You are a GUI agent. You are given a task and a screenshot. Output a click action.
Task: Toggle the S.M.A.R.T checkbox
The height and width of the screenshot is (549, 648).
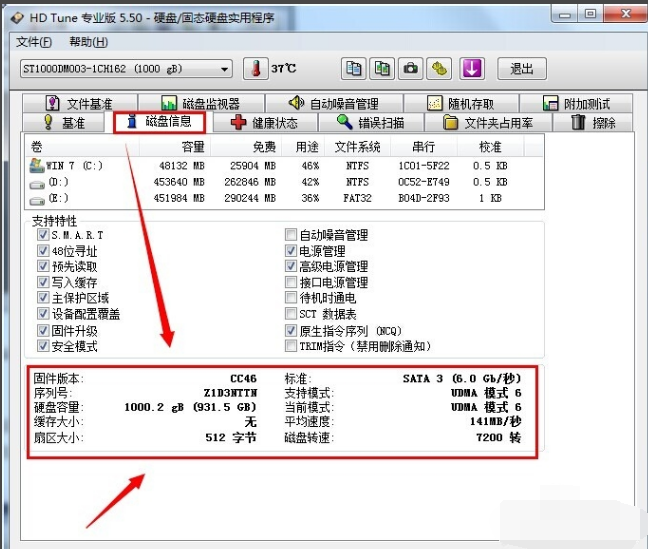point(43,235)
